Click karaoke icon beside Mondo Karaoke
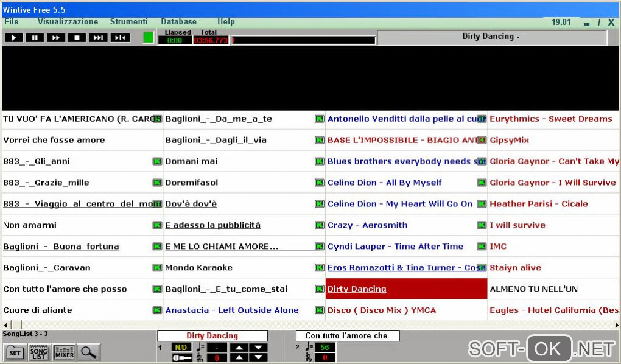 point(319,268)
